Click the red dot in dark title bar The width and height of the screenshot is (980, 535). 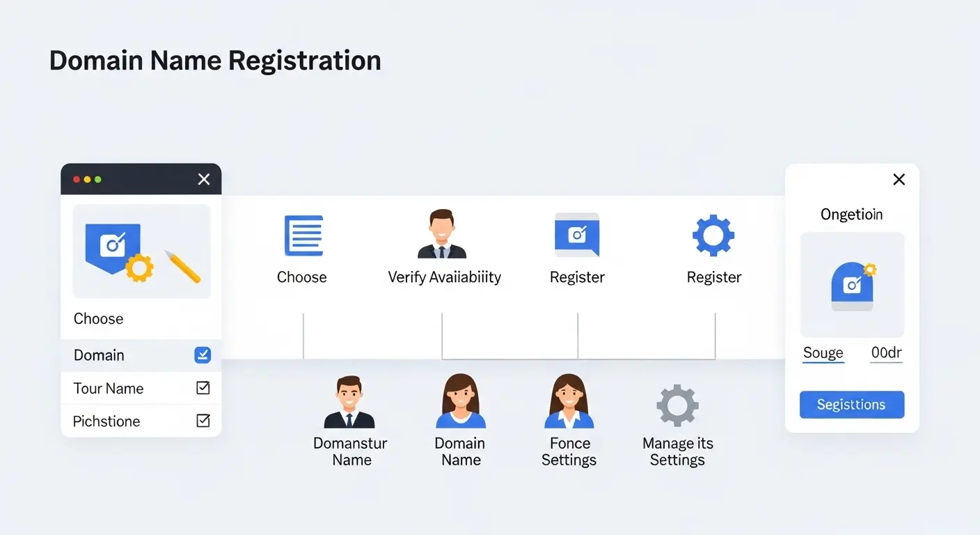(x=77, y=180)
